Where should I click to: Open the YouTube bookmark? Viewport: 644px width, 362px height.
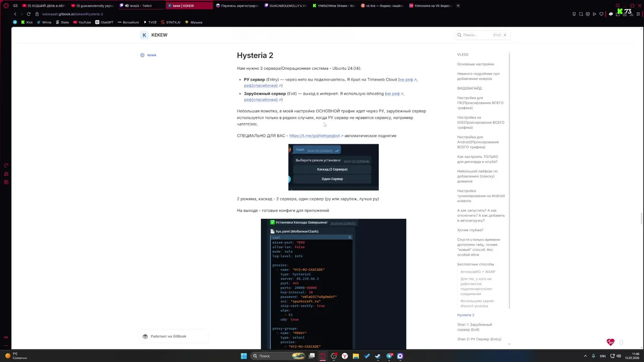pyautogui.click(x=82, y=22)
